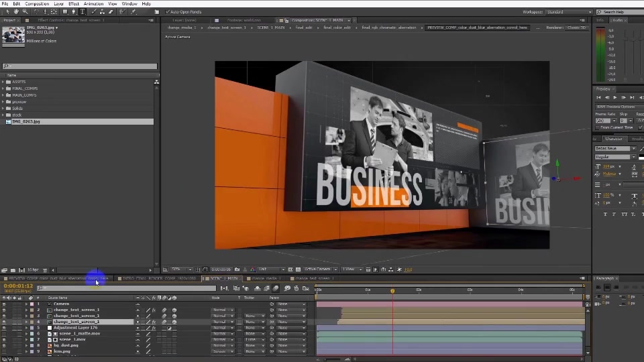Click the Interpret Footage icon in Project panel
The image size is (644, 362).
coord(4,270)
